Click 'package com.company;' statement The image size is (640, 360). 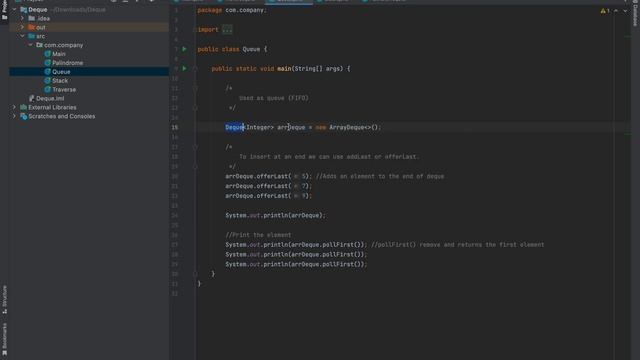click(232, 10)
